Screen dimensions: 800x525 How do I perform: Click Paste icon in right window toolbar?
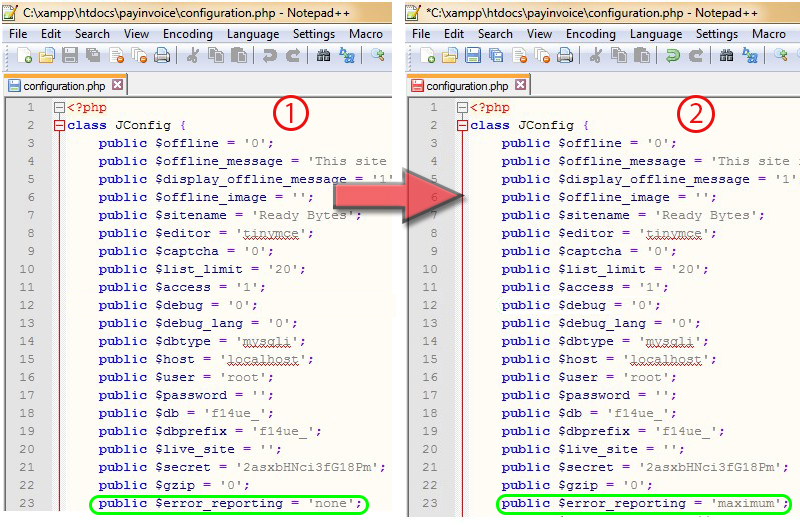pos(642,55)
